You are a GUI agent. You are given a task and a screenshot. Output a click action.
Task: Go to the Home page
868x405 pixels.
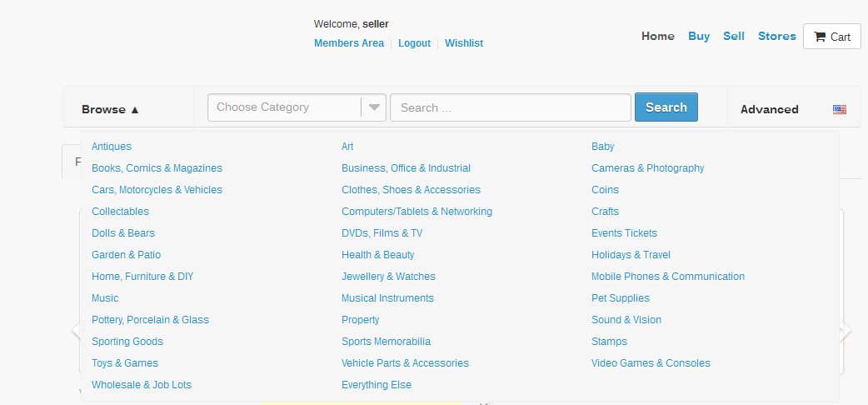tap(657, 36)
